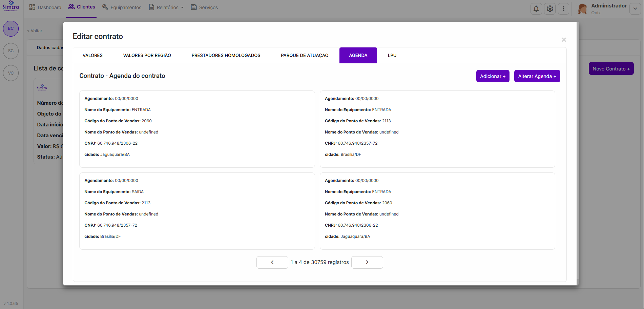The height and width of the screenshot is (309, 644).
Task: Switch to Prestadores Homologados tab
Action: point(226,55)
